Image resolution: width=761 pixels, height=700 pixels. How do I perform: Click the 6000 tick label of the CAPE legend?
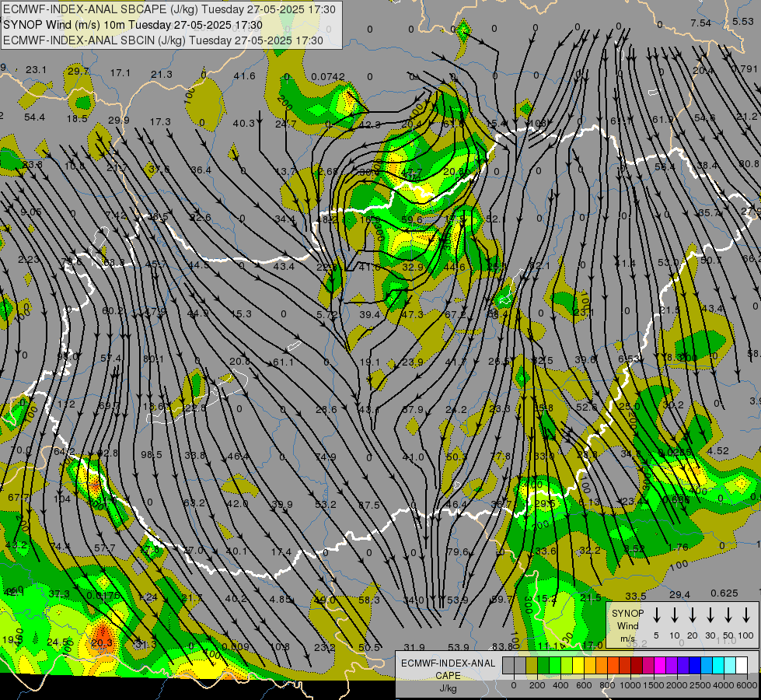coord(748,685)
